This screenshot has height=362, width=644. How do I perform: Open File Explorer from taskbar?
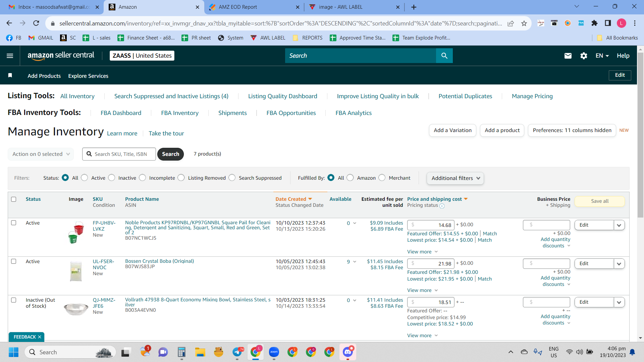200,352
